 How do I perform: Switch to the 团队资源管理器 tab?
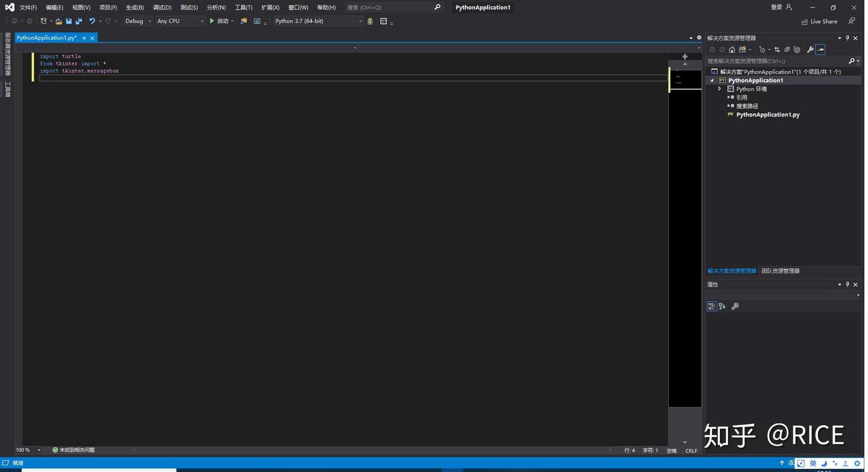780,271
